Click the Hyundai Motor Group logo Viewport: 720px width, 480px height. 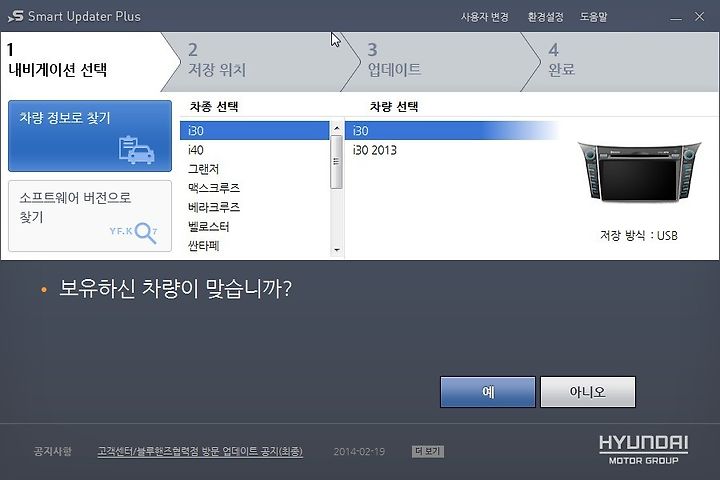[643, 450]
